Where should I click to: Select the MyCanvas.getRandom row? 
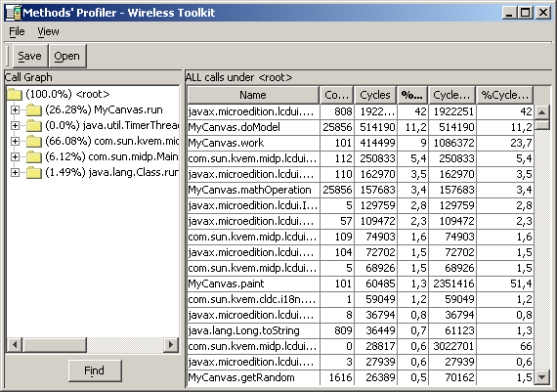[361, 377]
